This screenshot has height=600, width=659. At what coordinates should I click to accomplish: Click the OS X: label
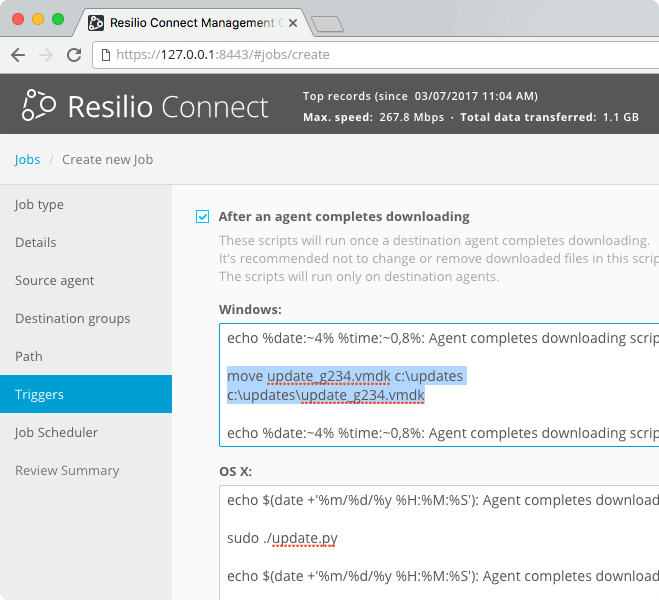tap(235, 471)
